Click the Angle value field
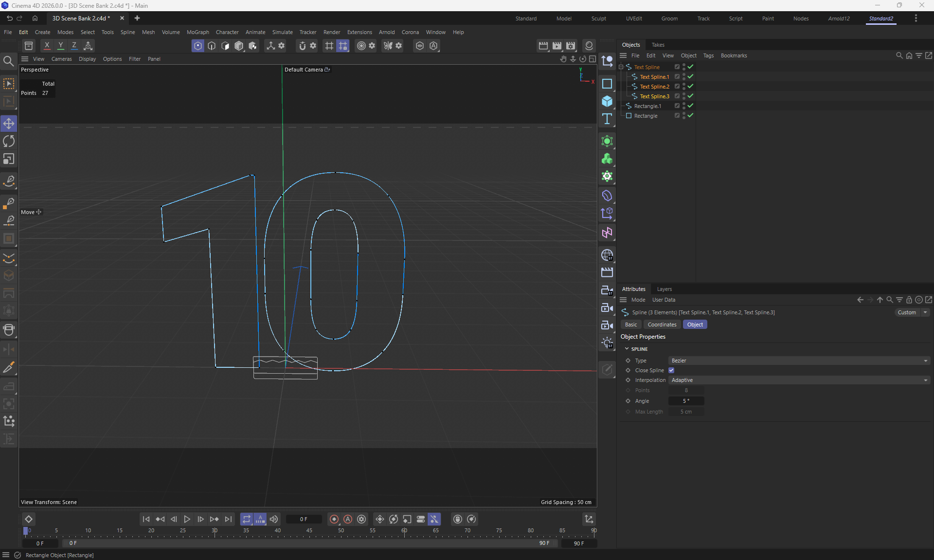 pos(686,401)
